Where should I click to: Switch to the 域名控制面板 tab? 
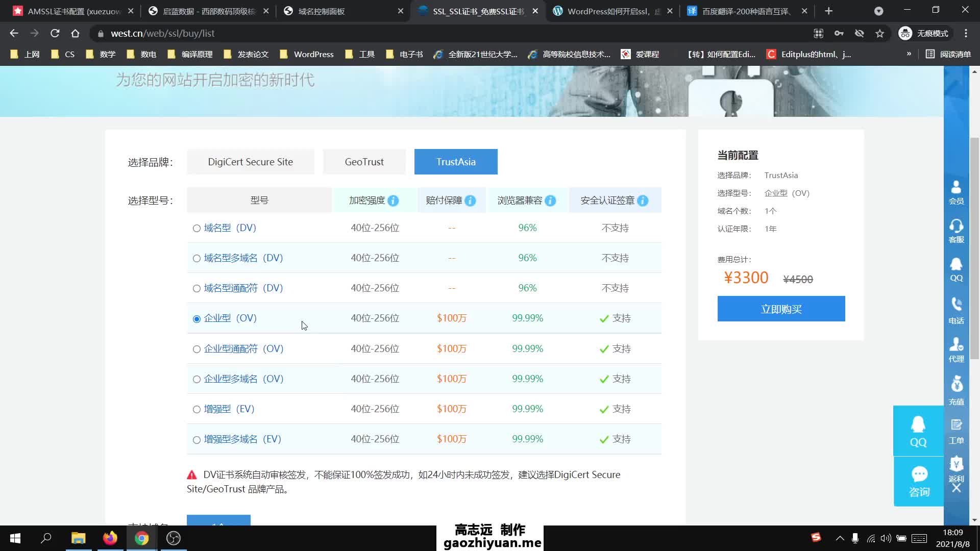coord(344,11)
